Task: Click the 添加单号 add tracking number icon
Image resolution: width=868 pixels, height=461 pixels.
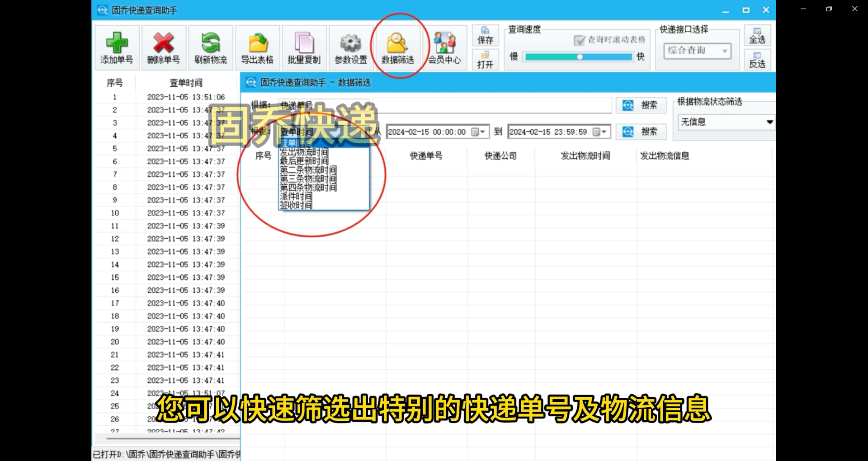Action: coord(117,47)
